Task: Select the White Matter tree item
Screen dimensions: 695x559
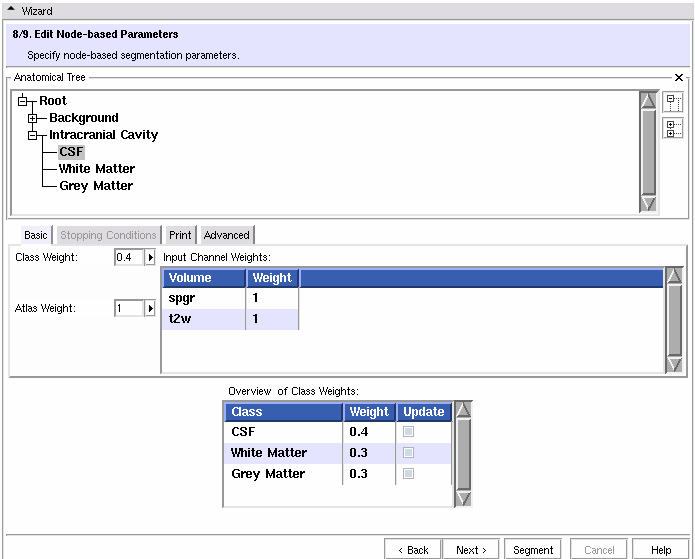Action: pos(96,169)
